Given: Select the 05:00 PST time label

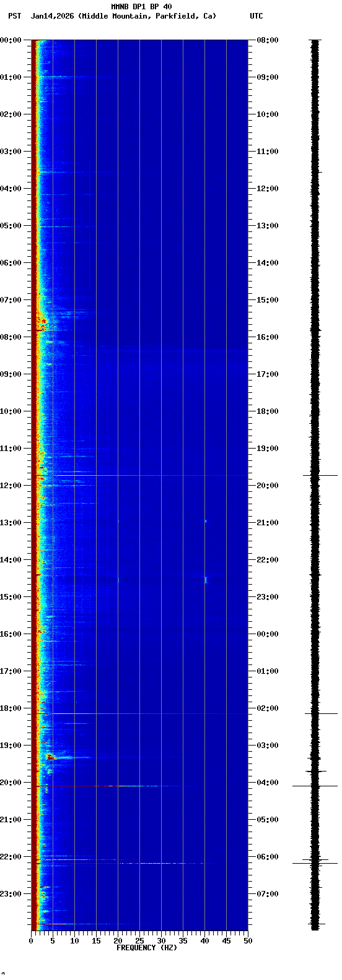Looking at the screenshot, I should [11, 226].
